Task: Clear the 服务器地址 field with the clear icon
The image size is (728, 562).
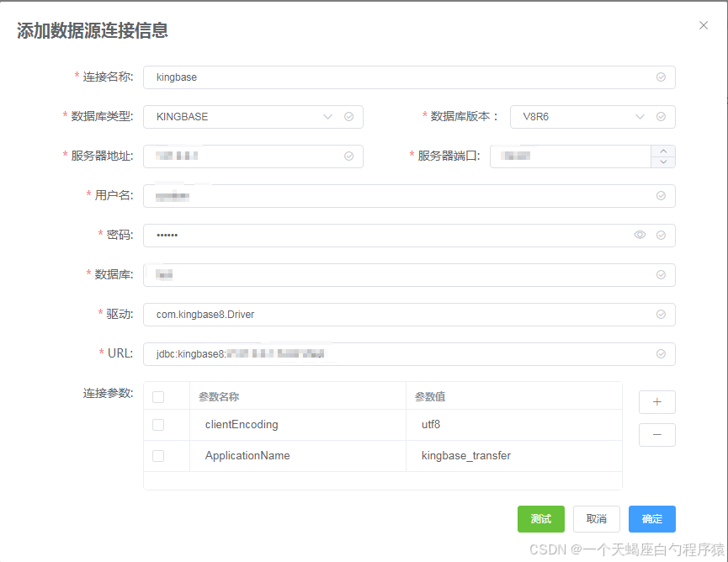Action: coord(348,156)
